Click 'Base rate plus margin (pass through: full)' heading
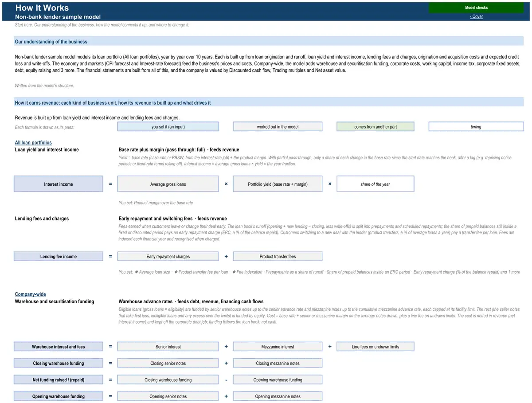Screen dimensions: 532x403 162,149
